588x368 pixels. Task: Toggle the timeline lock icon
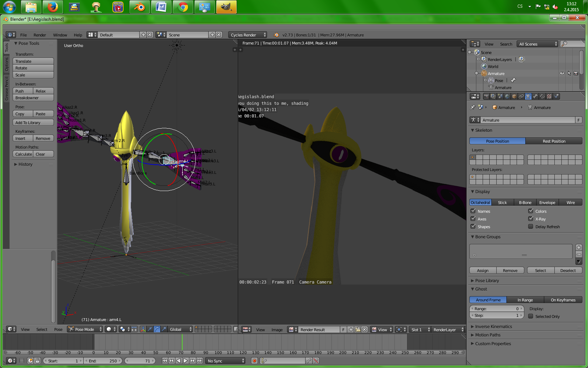pyautogui.click(x=37, y=361)
